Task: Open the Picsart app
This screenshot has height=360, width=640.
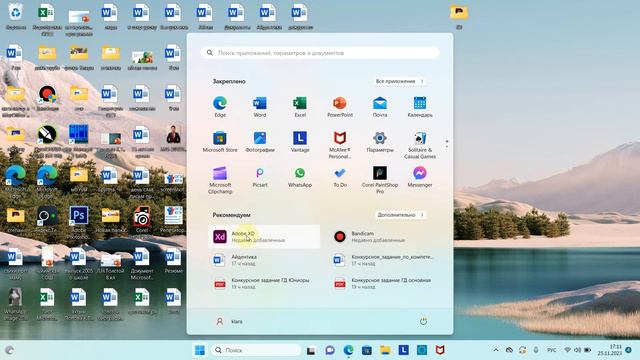Action: 260,177
